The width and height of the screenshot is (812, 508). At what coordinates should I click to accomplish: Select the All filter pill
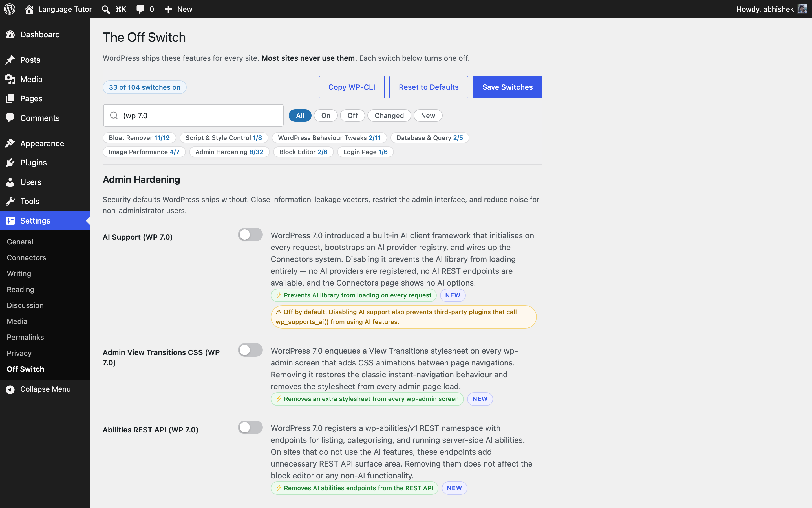300,116
